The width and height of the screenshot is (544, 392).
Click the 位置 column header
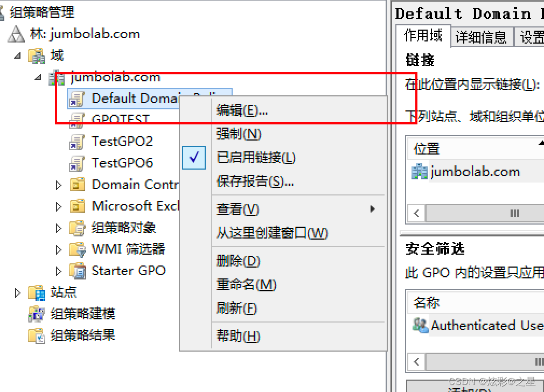point(475,149)
